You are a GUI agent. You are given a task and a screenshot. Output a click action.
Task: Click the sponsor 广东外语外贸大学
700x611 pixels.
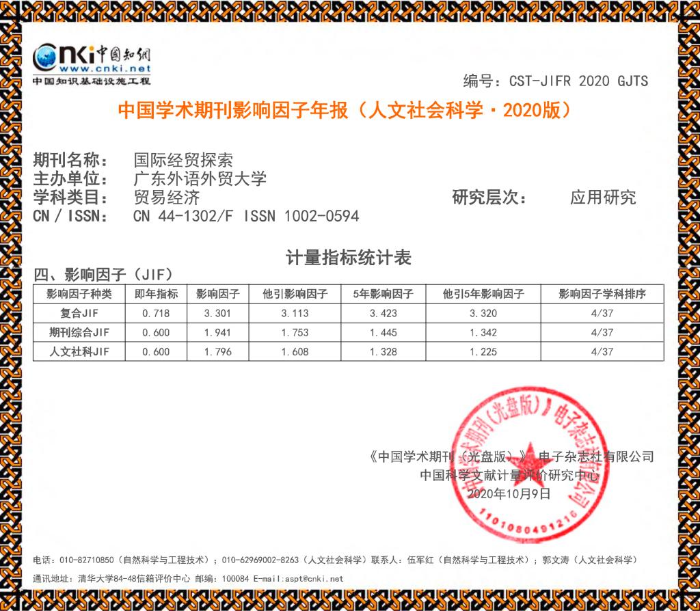coord(200,179)
